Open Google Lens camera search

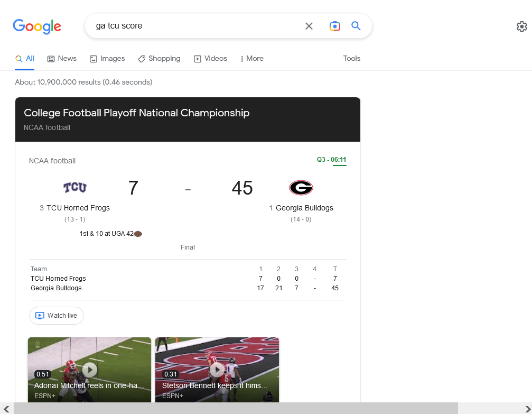[x=334, y=26]
